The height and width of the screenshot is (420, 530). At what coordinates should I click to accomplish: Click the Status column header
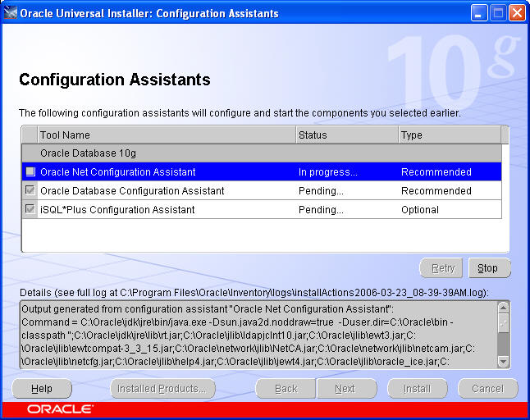[346, 135]
